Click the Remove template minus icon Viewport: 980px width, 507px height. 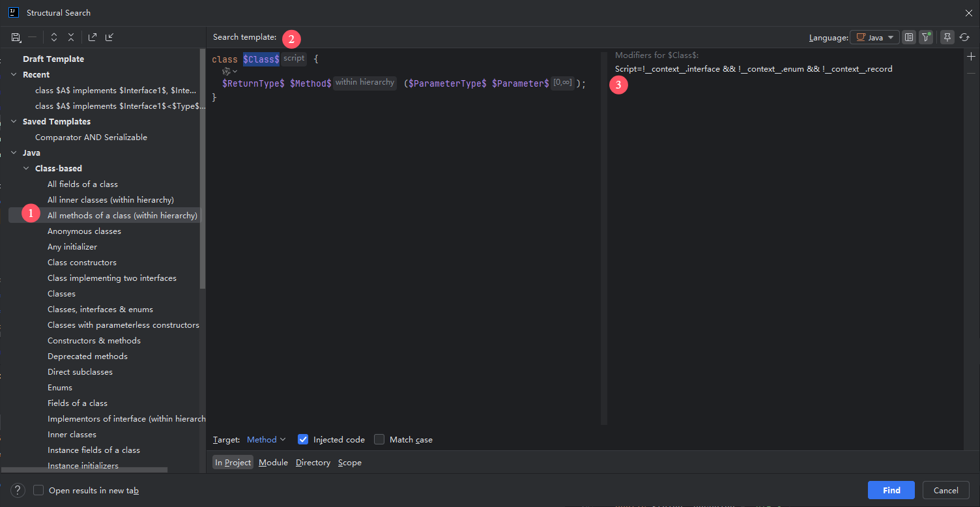coord(33,38)
